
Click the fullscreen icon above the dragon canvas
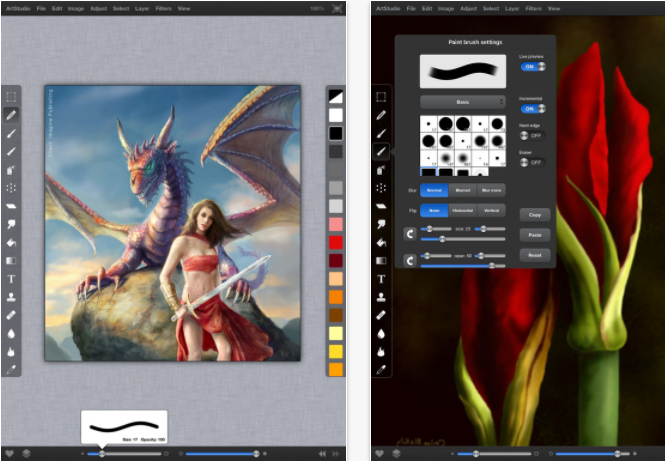pyautogui.click(x=335, y=7)
